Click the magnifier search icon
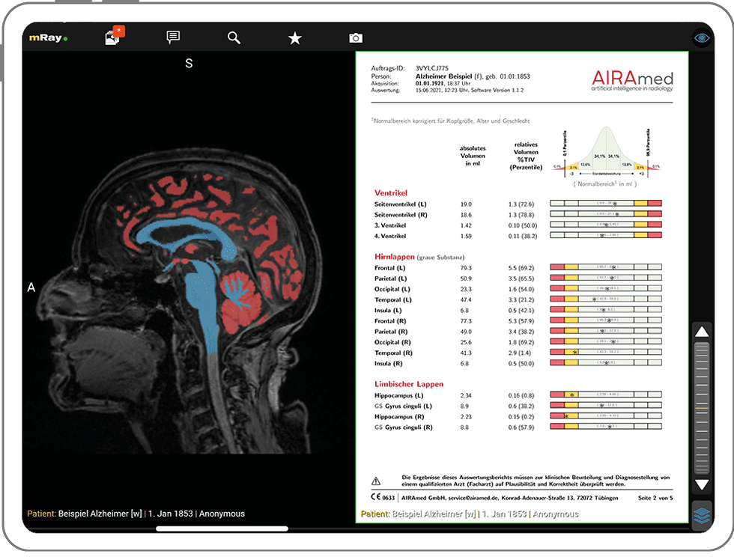 click(234, 38)
